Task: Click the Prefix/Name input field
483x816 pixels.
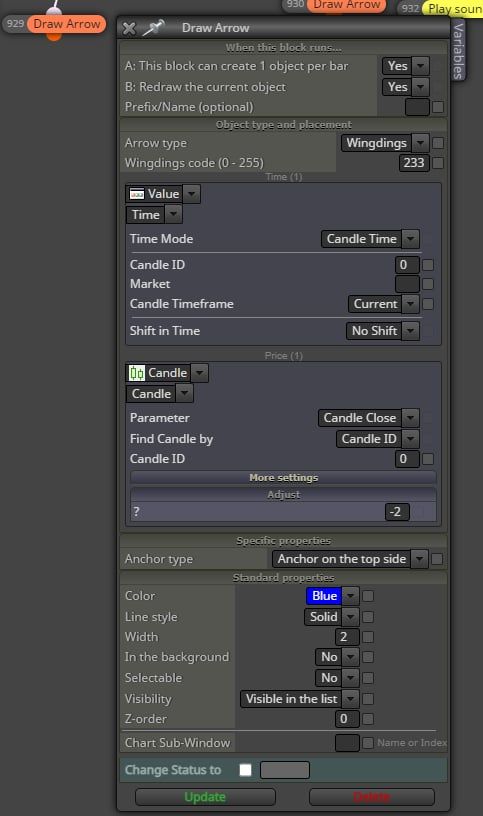Action: [x=417, y=107]
